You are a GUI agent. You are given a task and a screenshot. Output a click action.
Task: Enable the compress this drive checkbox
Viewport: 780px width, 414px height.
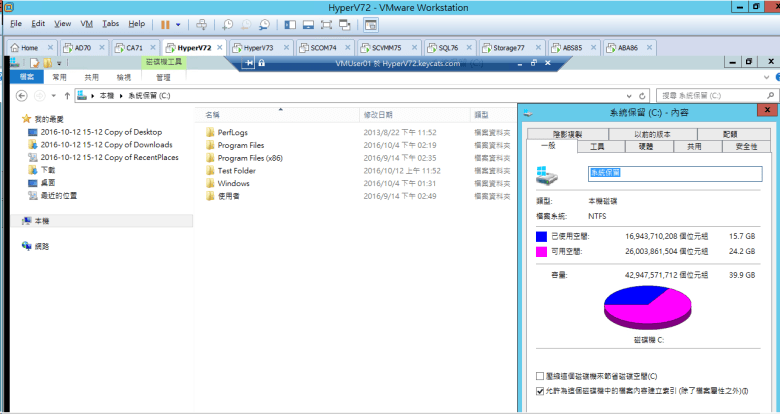pyautogui.click(x=541, y=376)
